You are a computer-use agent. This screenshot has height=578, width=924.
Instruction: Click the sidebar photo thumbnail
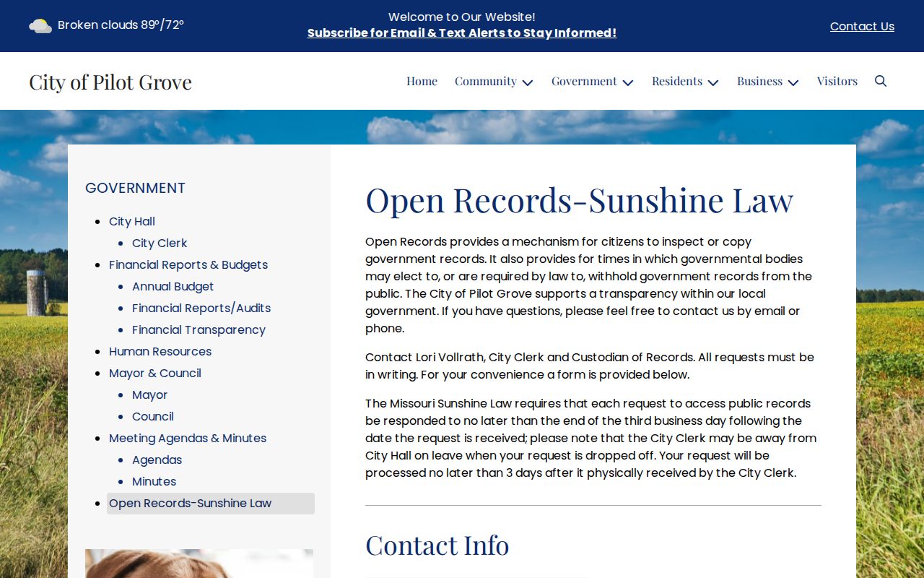tap(199, 564)
